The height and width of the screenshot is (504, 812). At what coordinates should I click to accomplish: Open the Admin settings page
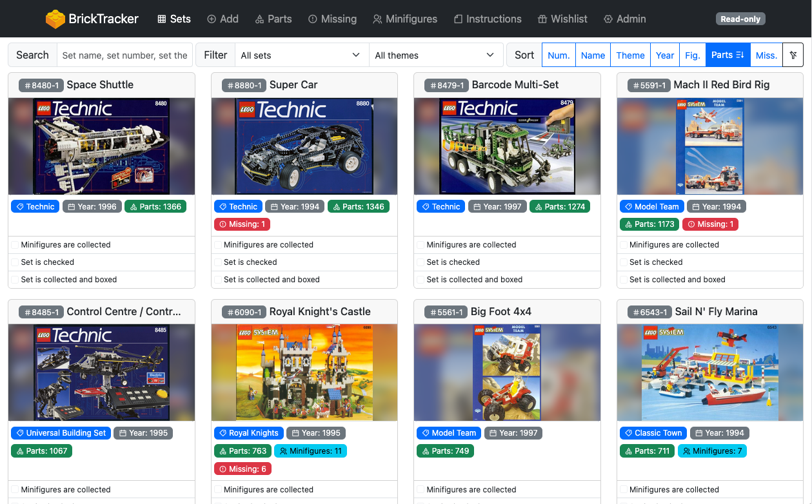click(x=624, y=19)
